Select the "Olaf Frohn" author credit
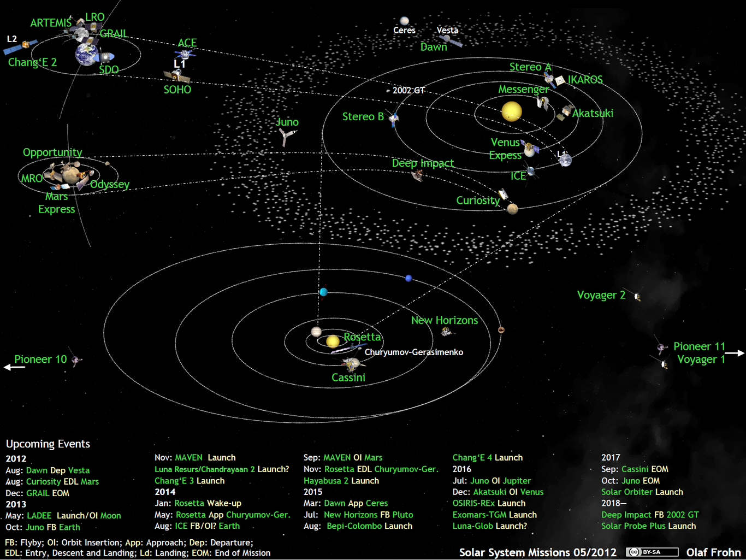Image resolution: width=746 pixels, height=560 pixels. (x=713, y=552)
